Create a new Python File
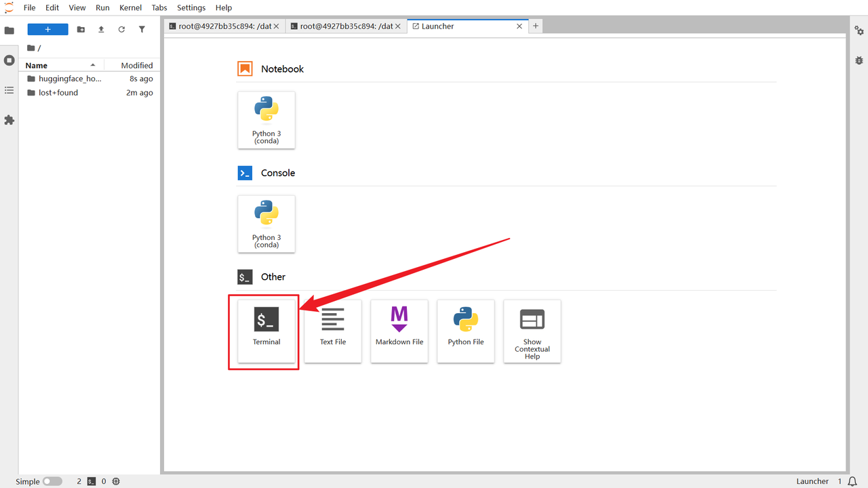Image resolution: width=868 pixels, height=488 pixels. coord(466,331)
